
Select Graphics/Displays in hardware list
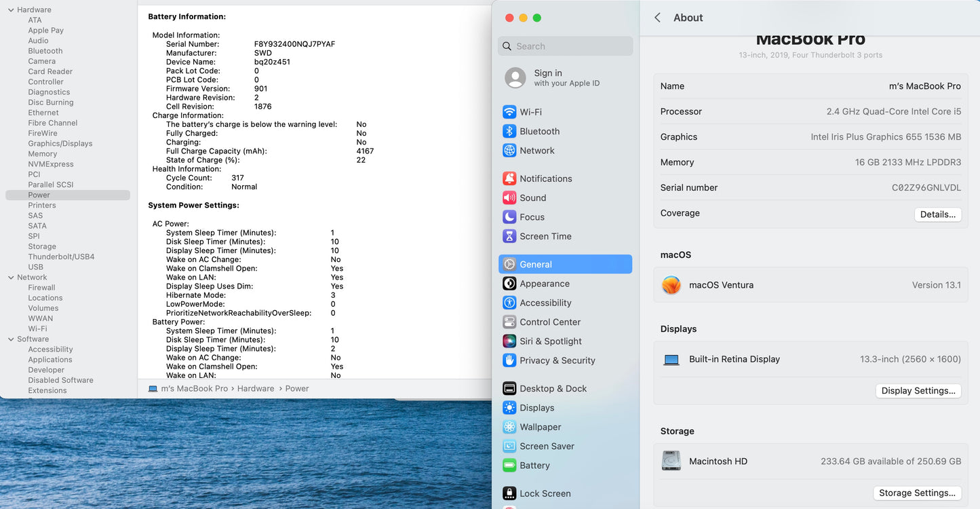pos(60,144)
